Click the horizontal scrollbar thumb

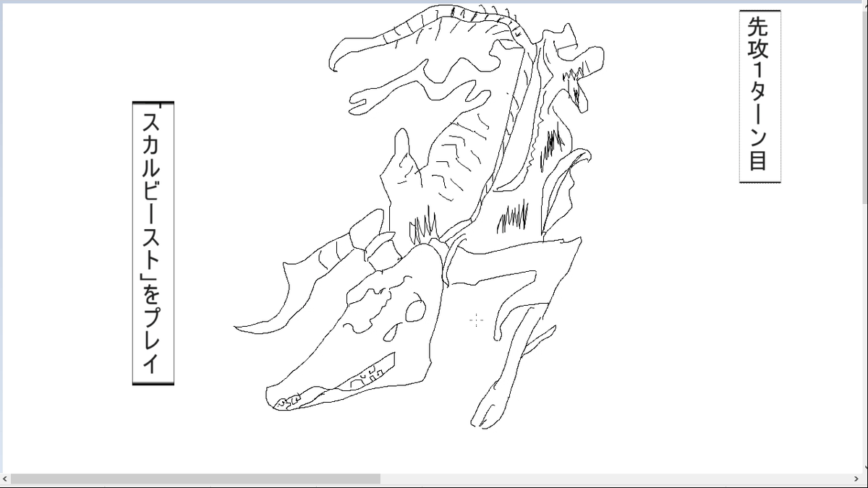tap(195, 479)
